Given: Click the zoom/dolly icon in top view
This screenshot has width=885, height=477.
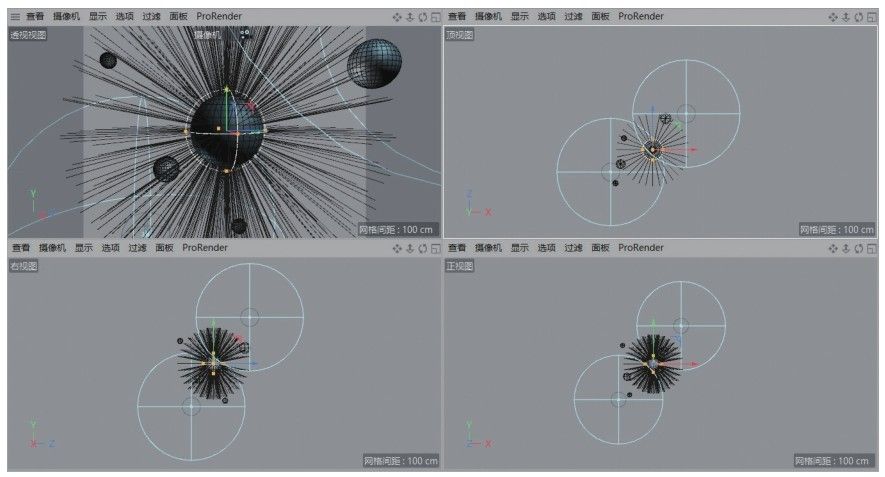Looking at the screenshot, I should 845,17.
